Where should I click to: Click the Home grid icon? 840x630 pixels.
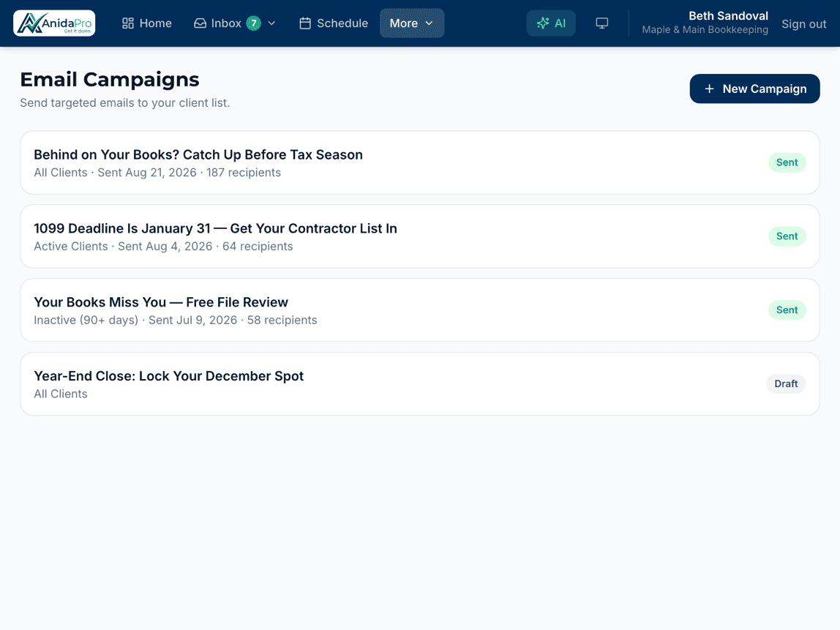click(x=128, y=23)
